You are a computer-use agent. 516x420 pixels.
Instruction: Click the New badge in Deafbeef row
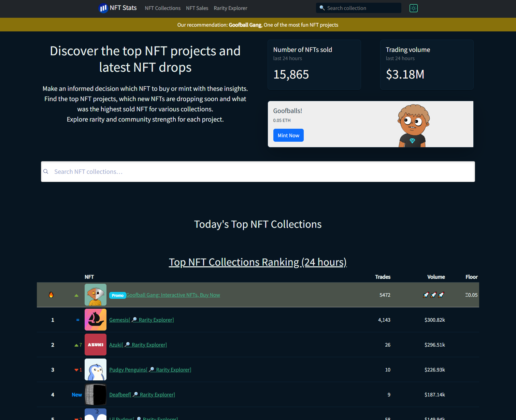[x=77, y=395]
